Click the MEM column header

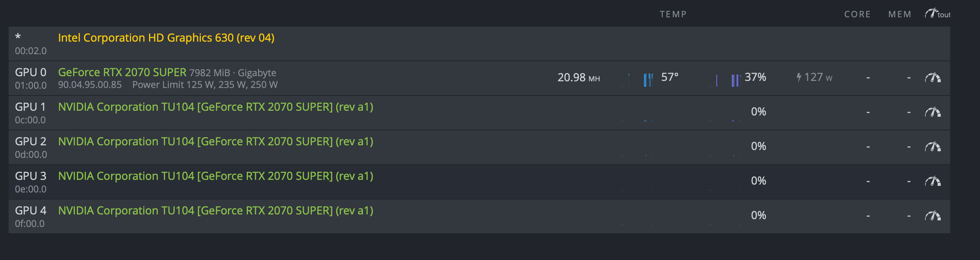point(900,15)
